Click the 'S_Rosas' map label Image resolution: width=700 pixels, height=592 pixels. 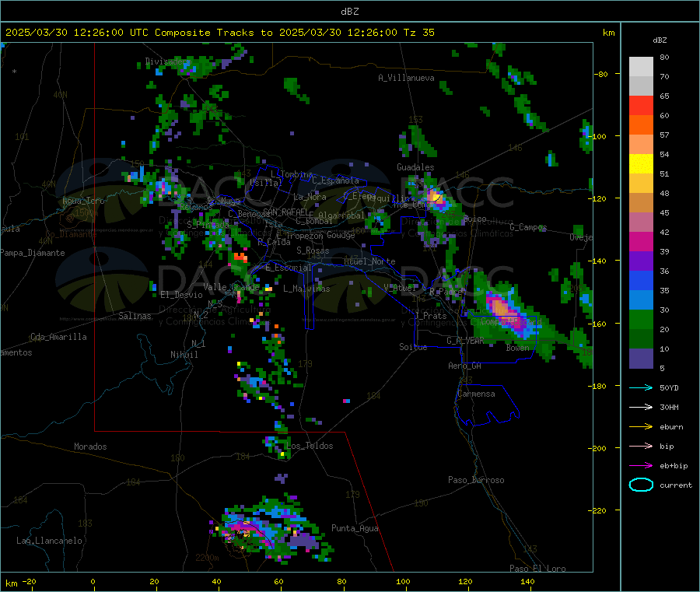click(313, 250)
